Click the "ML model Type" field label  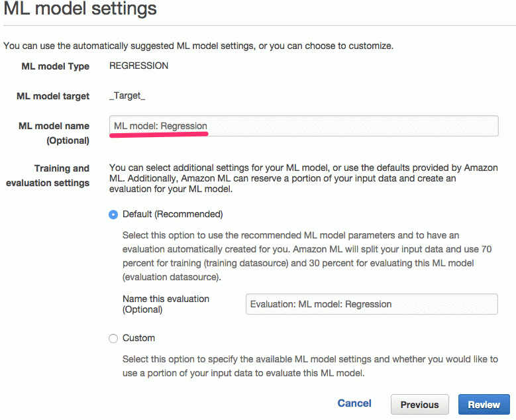pyautogui.click(x=55, y=66)
